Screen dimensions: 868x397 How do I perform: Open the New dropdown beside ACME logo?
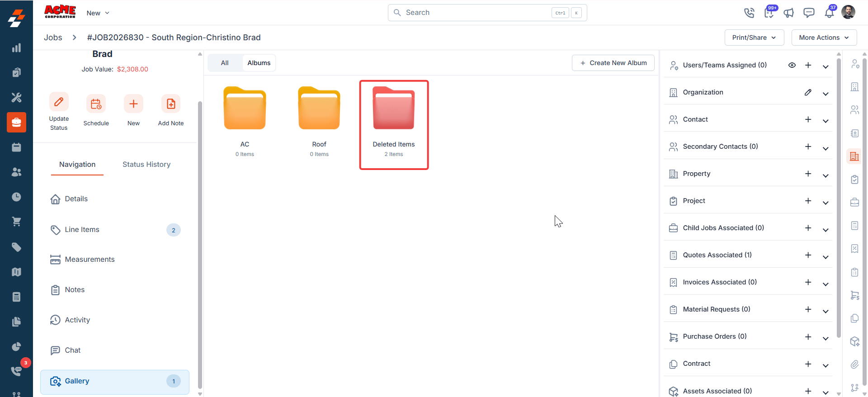click(98, 13)
